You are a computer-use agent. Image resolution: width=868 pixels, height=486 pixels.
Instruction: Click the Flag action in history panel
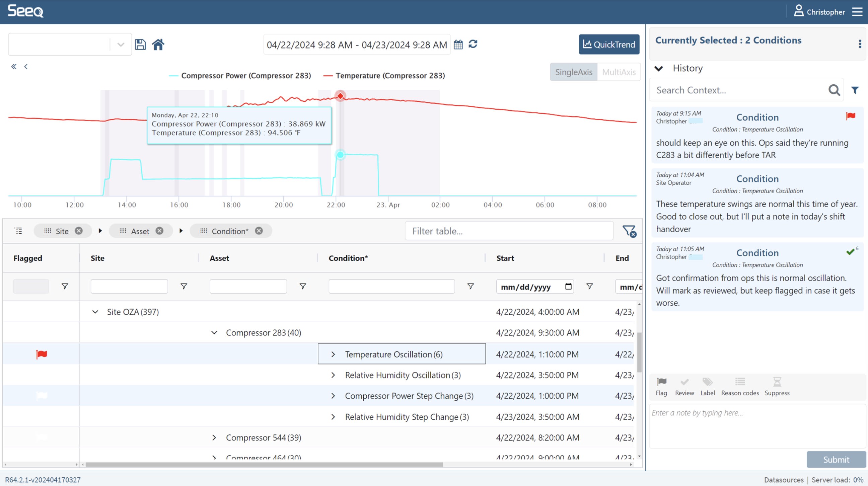pos(661,386)
